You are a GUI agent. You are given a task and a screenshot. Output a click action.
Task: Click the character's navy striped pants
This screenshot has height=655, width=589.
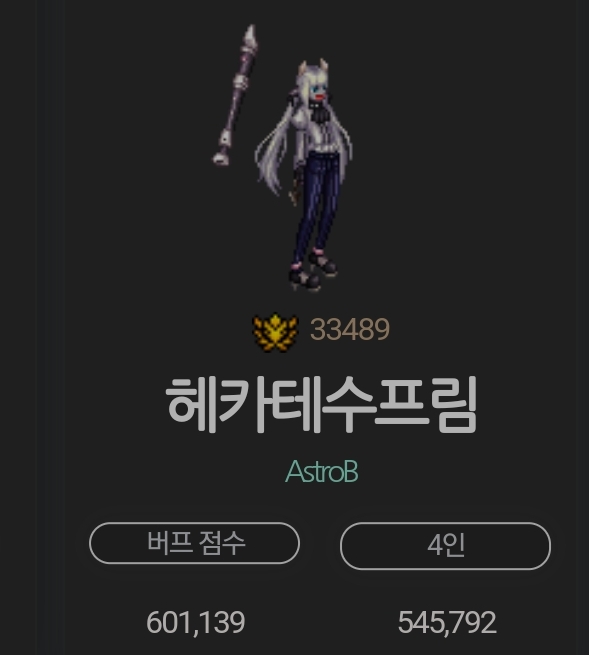pyautogui.click(x=316, y=205)
